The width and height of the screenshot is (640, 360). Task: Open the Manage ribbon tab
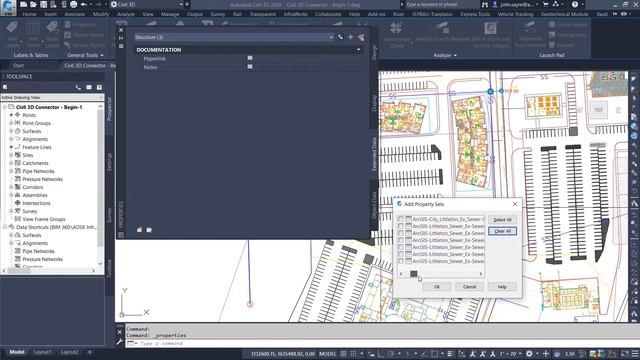[x=170, y=14]
